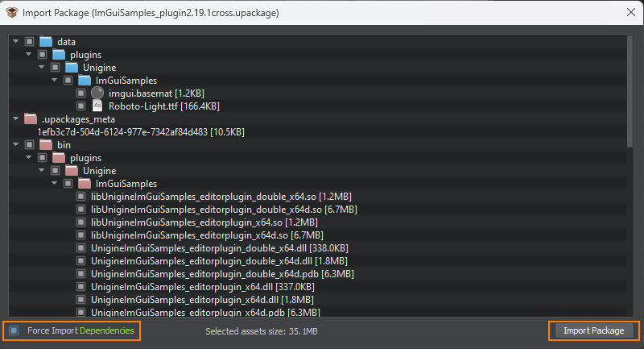Image resolution: width=644 pixels, height=349 pixels.
Task: Select imgui.basemat [1.2KB] file name
Action: click(156, 93)
